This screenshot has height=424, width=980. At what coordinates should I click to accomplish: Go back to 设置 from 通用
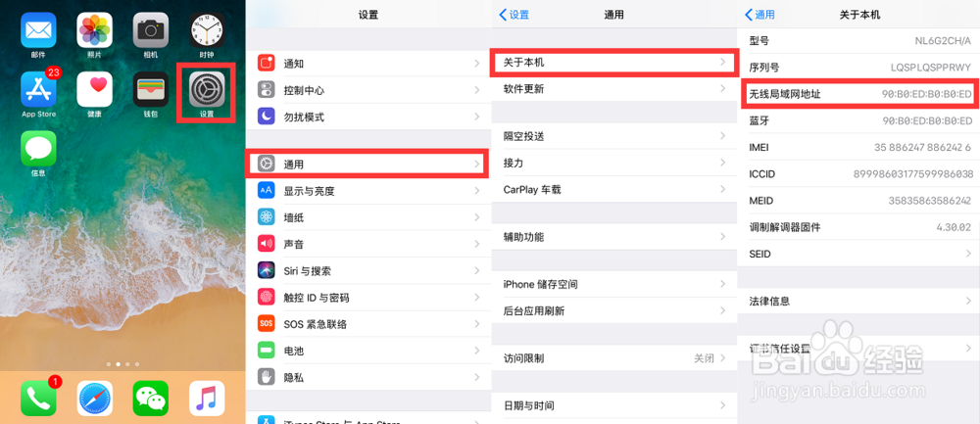pos(514,15)
